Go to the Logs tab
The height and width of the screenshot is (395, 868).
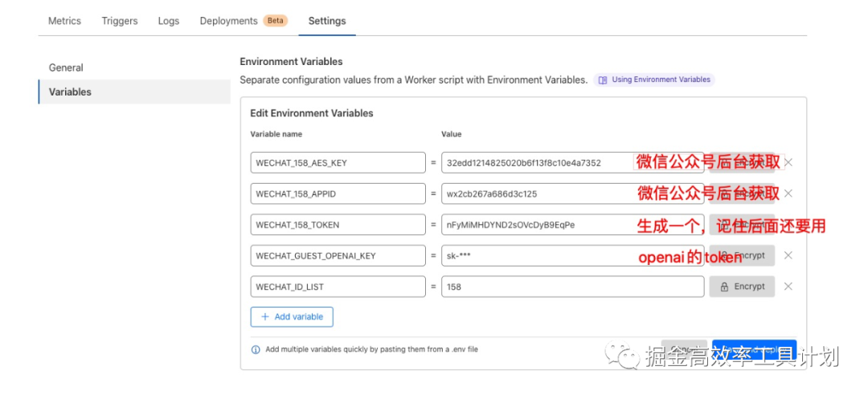coord(169,21)
